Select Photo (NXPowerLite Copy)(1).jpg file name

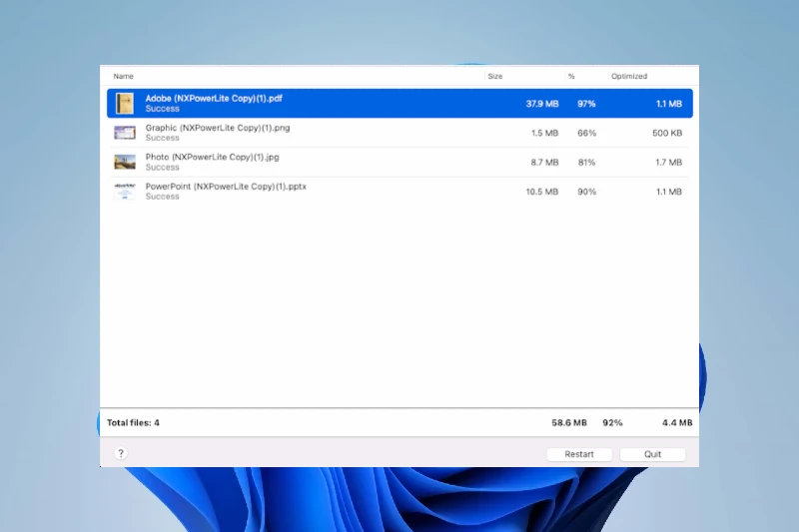tap(212, 157)
